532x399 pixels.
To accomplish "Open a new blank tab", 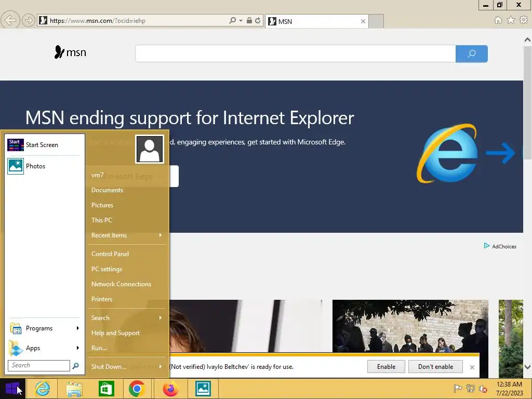I will tap(376, 21).
